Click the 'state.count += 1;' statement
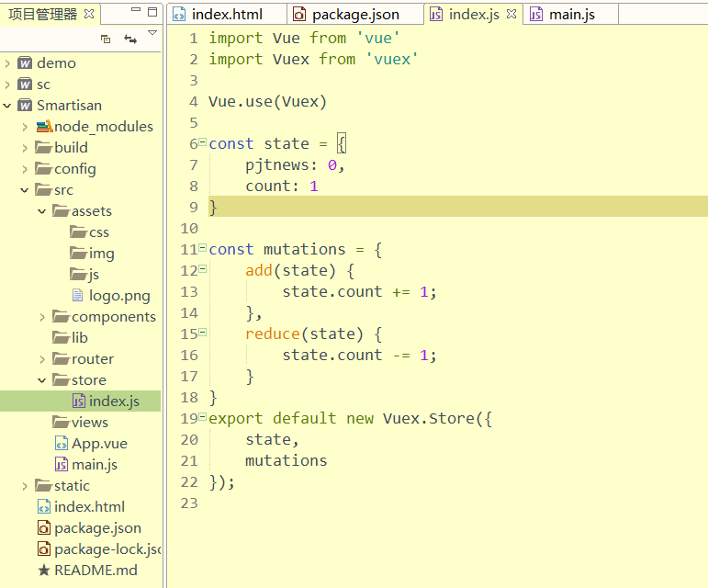 point(359,292)
